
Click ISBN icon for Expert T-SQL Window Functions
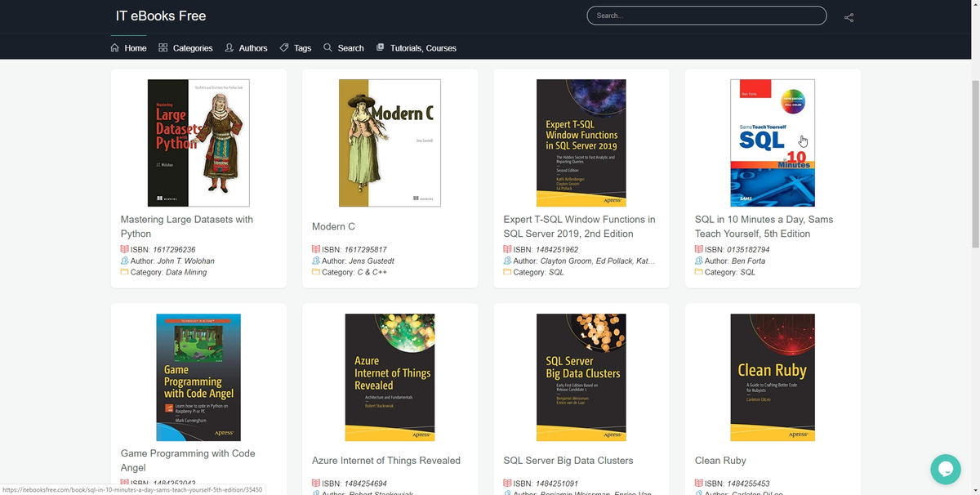click(507, 249)
